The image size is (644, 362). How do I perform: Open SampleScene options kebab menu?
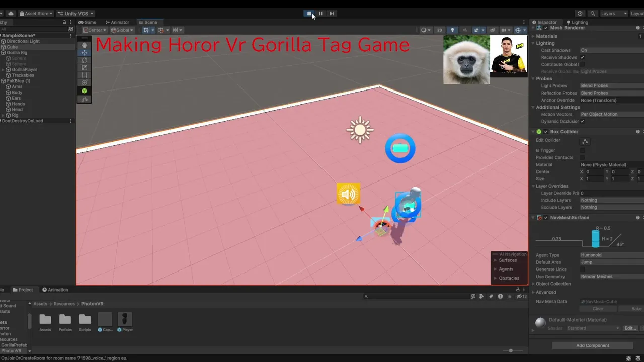[70, 36]
